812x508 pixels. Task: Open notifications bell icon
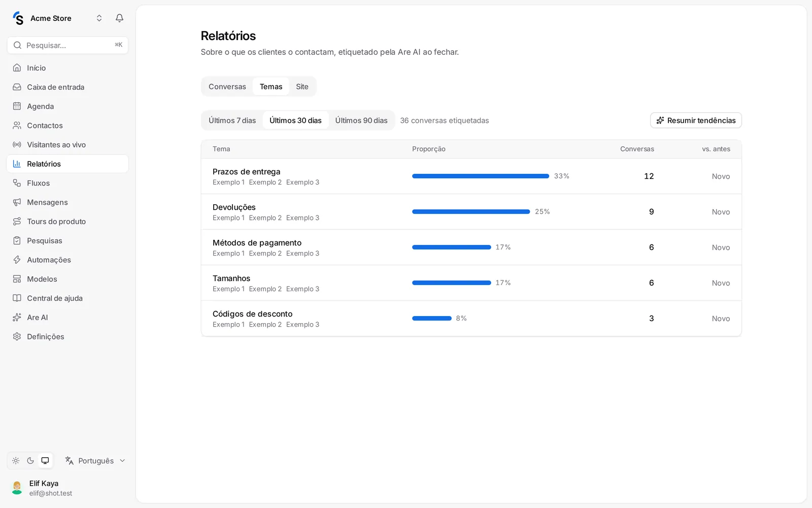[x=119, y=18]
